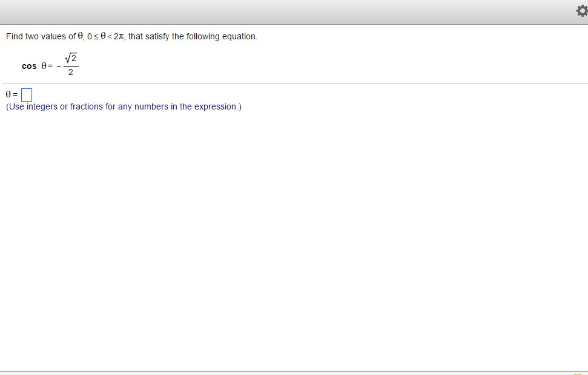Click the minus sign before the fraction

[x=59, y=67]
